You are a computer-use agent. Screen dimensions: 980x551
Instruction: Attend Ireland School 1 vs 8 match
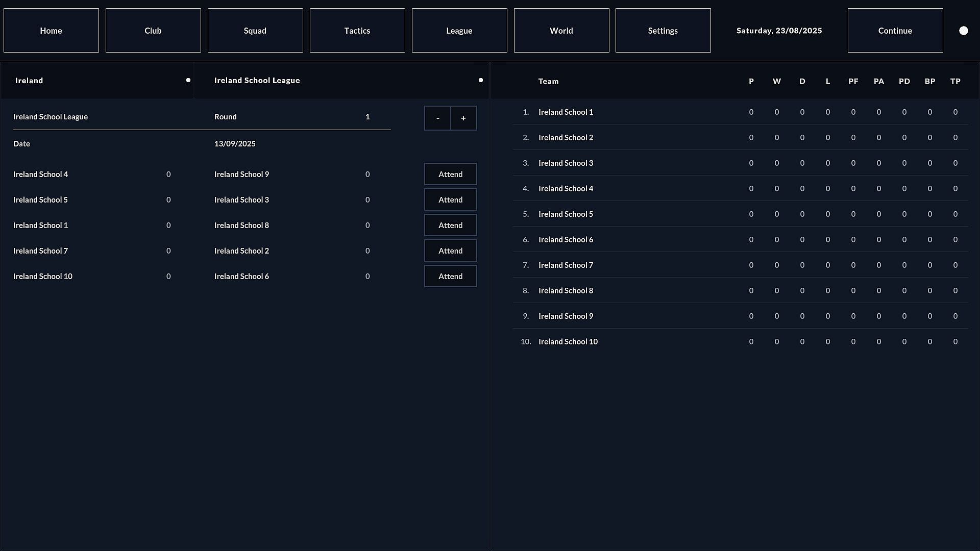point(450,225)
